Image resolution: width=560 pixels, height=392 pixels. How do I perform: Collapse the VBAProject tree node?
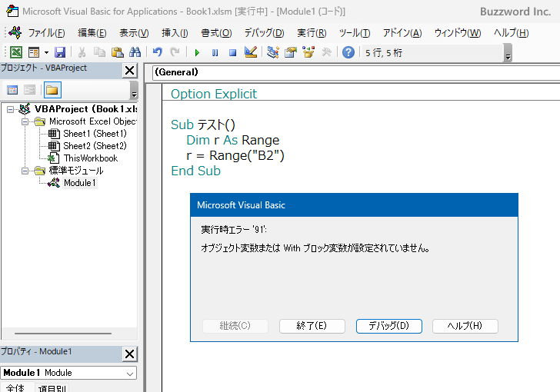10,109
